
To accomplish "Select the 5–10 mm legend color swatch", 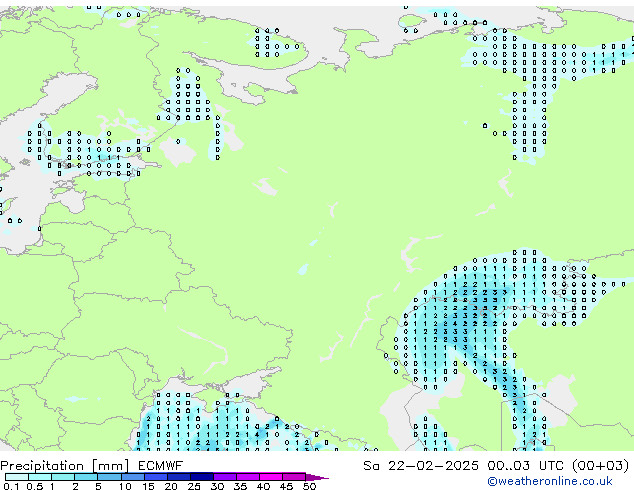I will 109,477.
